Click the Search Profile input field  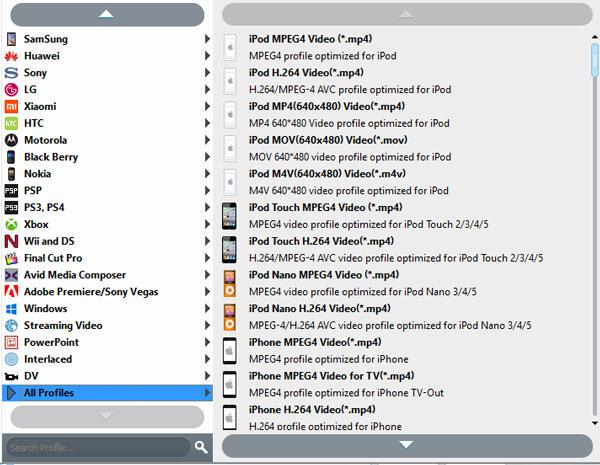(x=98, y=447)
